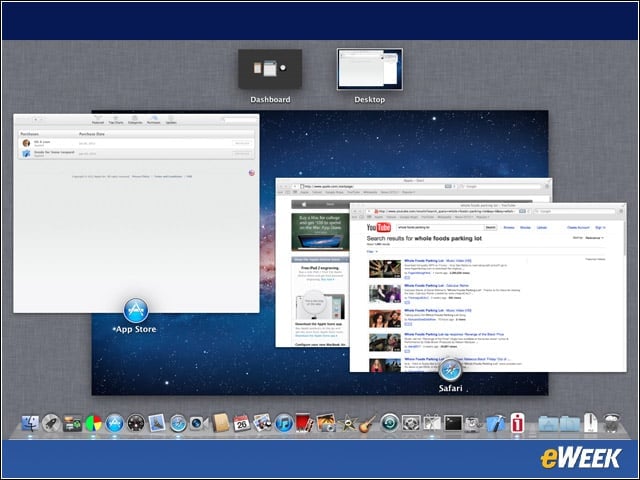Image resolution: width=640 pixels, height=480 pixels.
Task: Launch iMovie star icon in Dock
Action: [x=347, y=424]
